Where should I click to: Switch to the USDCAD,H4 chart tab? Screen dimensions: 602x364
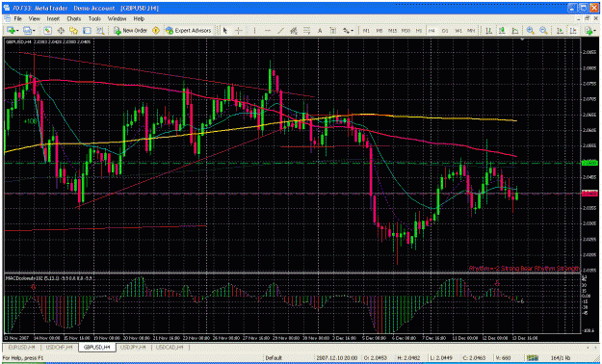click(170, 348)
